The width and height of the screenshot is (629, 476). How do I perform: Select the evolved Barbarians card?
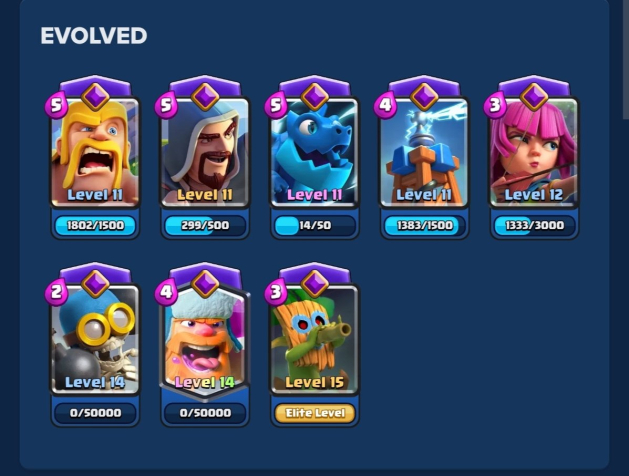point(95,152)
